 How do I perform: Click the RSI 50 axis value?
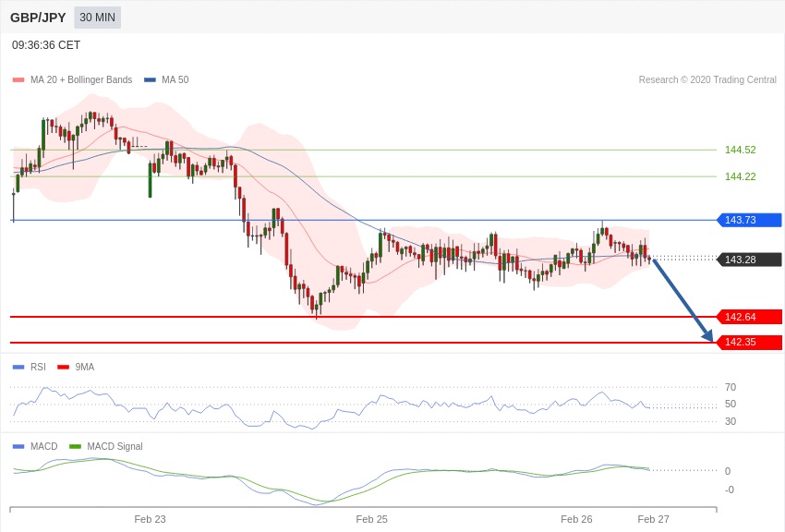[731, 404]
